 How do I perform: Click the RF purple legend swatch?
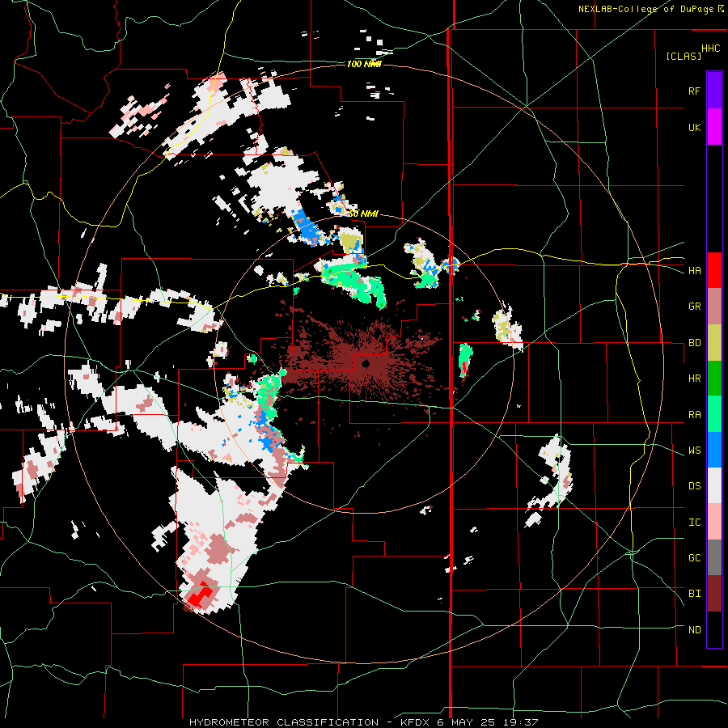[714, 91]
